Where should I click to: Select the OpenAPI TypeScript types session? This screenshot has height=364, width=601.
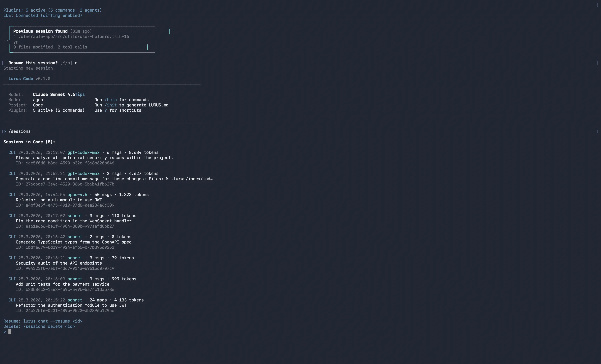point(73,242)
